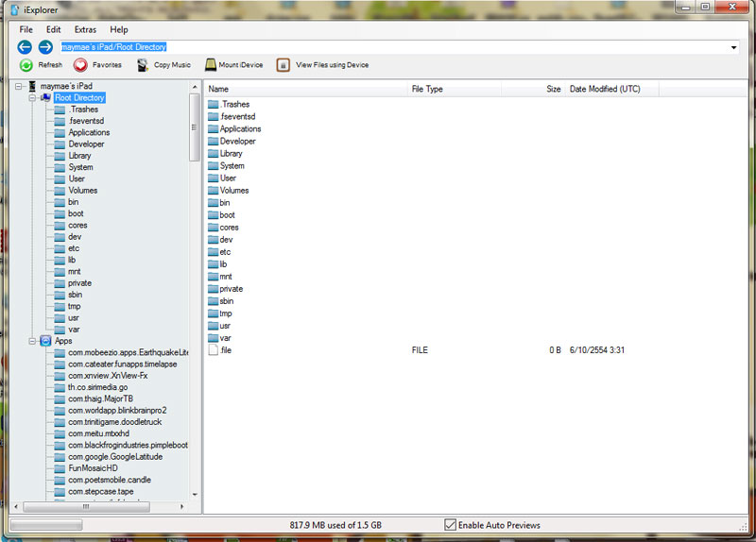Collapse the maymae's iPad tree node
The width and height of the screenshot is (756, 542).
19,87
